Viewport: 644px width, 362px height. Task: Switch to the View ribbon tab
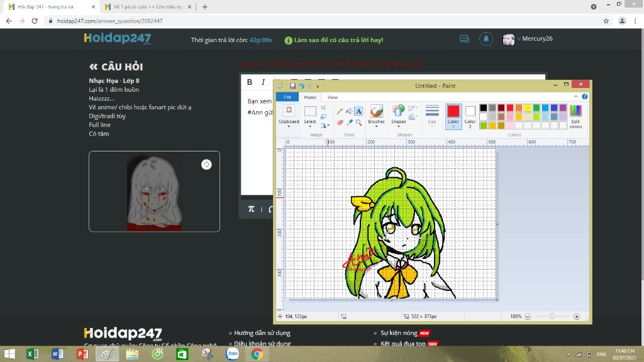click(x=332, y=97)
